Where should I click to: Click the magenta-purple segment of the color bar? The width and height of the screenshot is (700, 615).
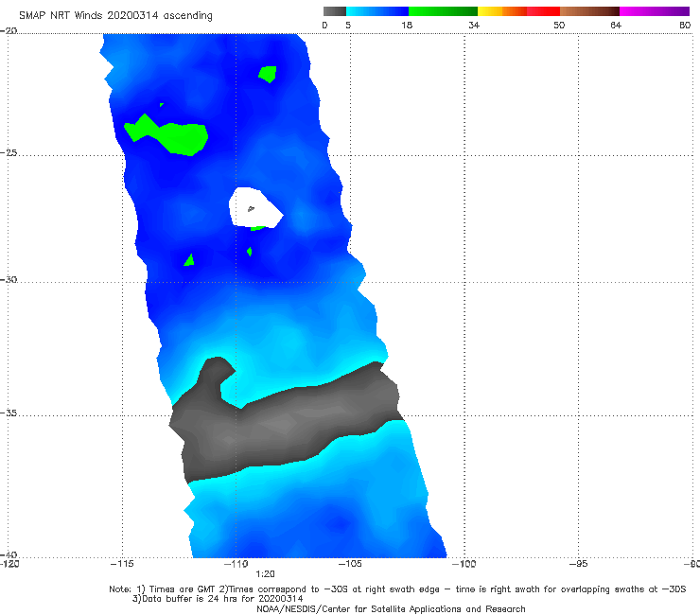click(x=655, y=11)
